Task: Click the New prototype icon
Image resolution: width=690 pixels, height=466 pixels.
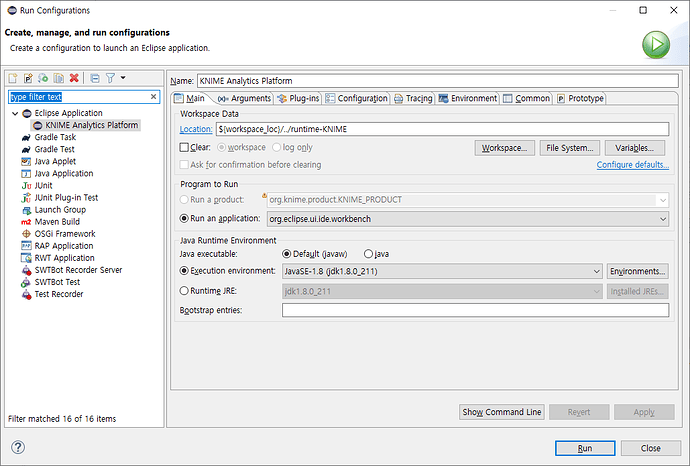Action: [28, 78]
